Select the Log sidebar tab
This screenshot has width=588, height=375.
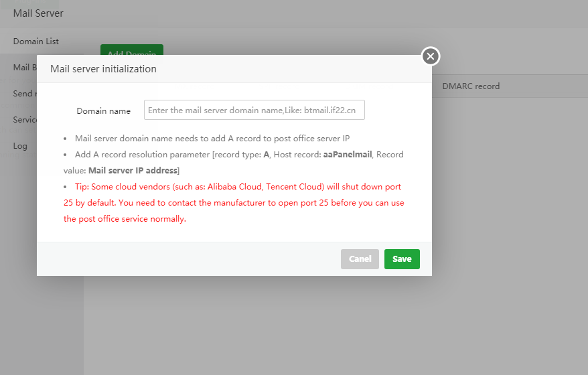click(20, 146)
